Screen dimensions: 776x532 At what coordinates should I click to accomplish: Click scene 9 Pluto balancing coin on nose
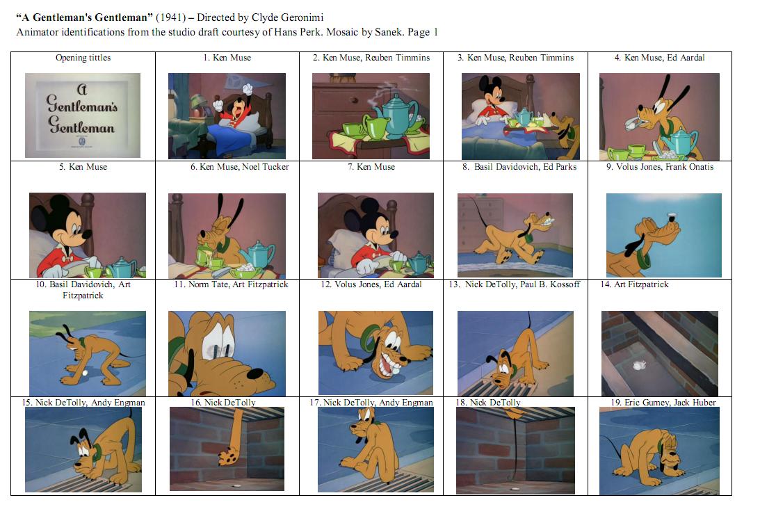[663, 235]
